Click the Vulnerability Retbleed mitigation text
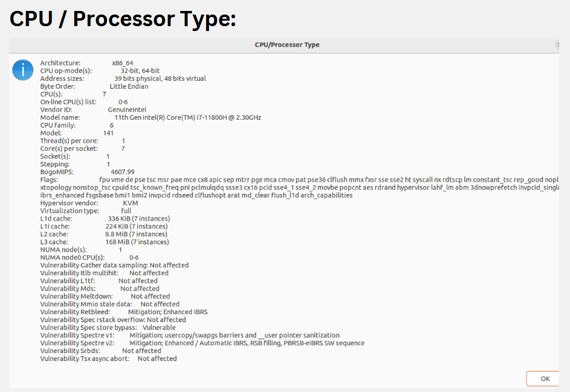Screen dimensions: 570x392 pyautogui.click(x=168, y=312)
